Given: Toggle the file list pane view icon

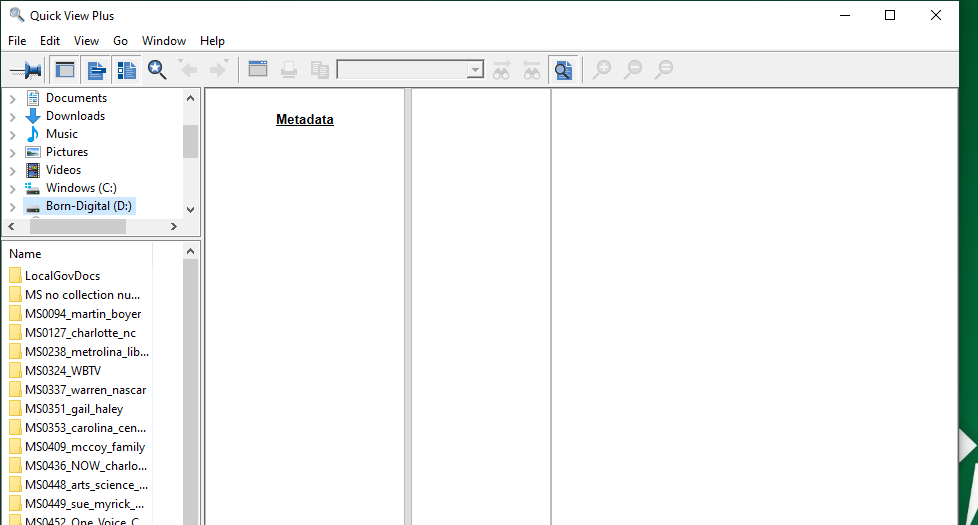Looking at the screenshot, I should [127, 70].
